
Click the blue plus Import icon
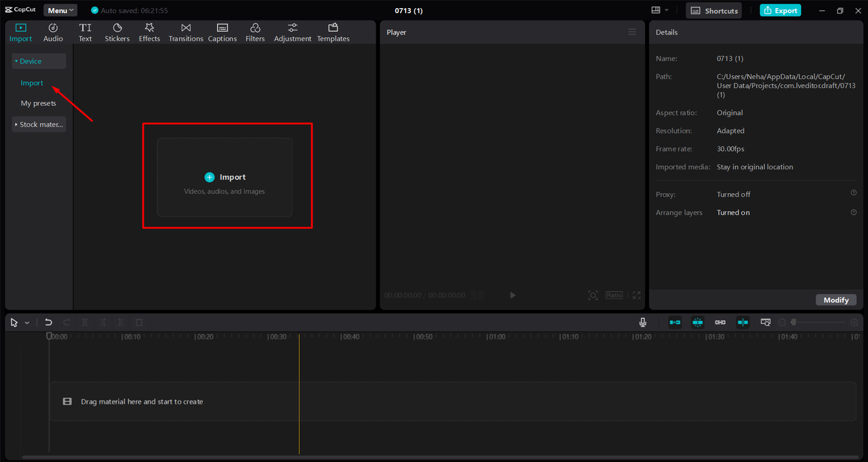point(210,177)
